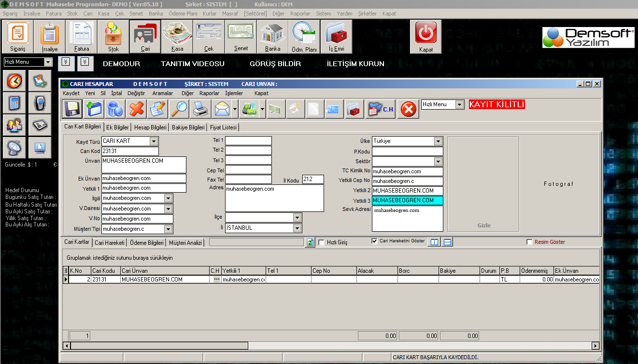Click the red Kapat power button

(x=426, y=37)
